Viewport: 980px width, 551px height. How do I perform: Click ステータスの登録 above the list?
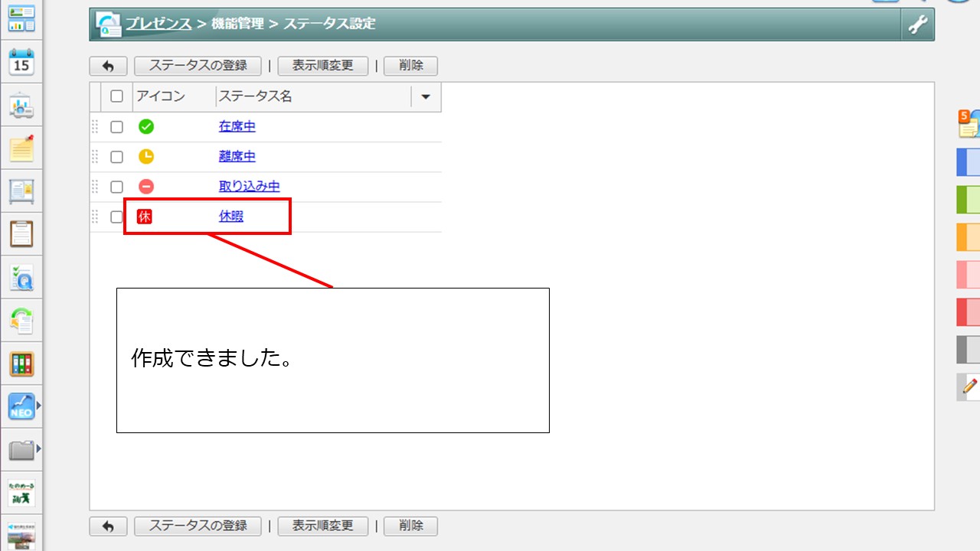point(198,66)
